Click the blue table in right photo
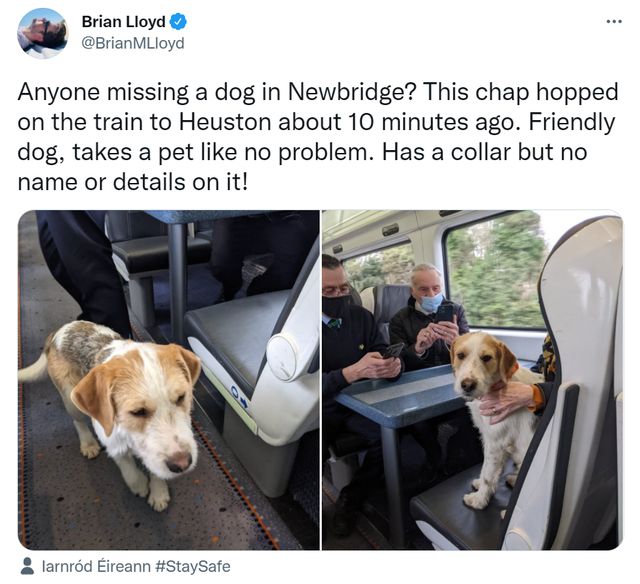Viewport: 640px width, 584px height. tap(400, 394)
